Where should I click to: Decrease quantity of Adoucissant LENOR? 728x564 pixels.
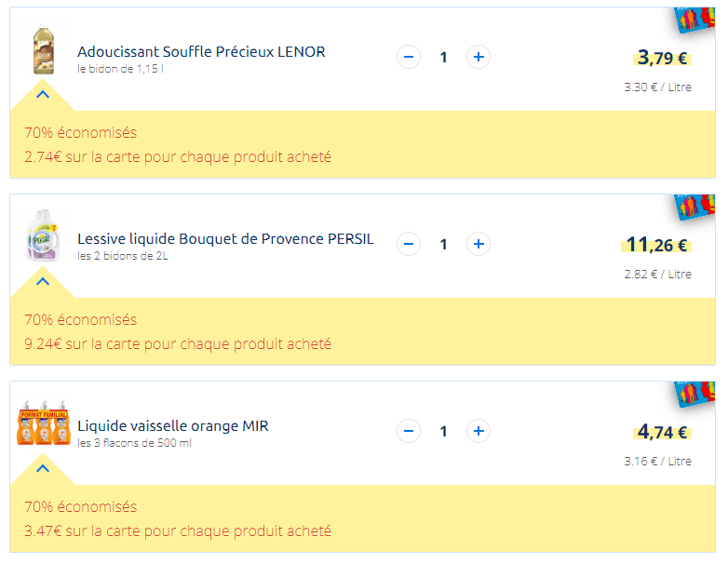pyautogui.click(x=409, y=57)
